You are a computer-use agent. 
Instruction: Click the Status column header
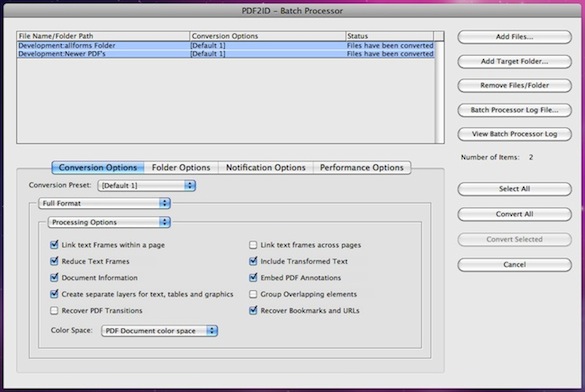pos(390,36)
